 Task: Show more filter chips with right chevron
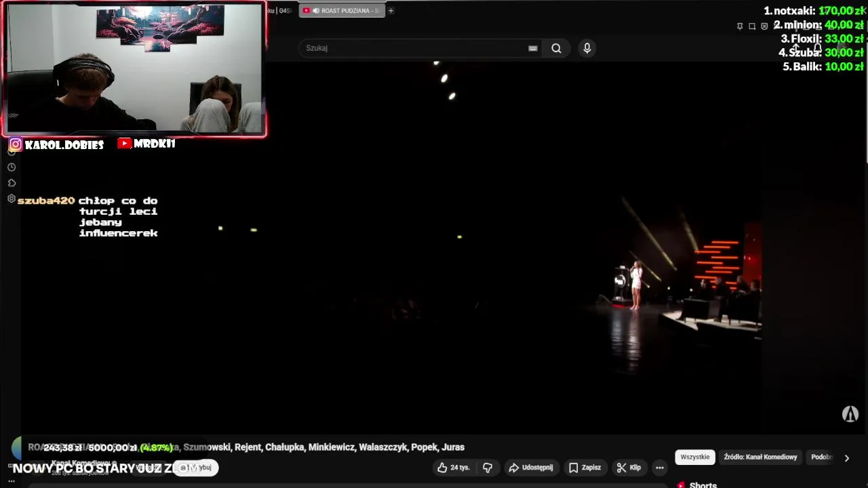tap(846, 458)
